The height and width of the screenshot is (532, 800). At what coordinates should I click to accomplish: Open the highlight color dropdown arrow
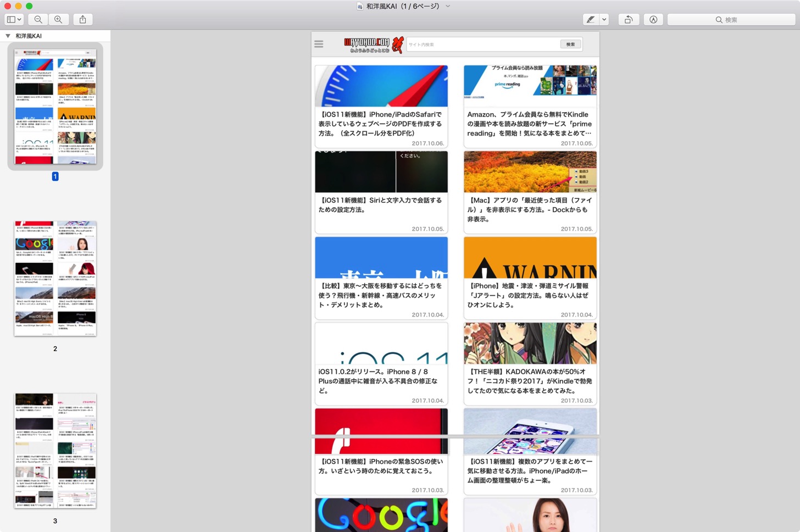click(604, 19)
